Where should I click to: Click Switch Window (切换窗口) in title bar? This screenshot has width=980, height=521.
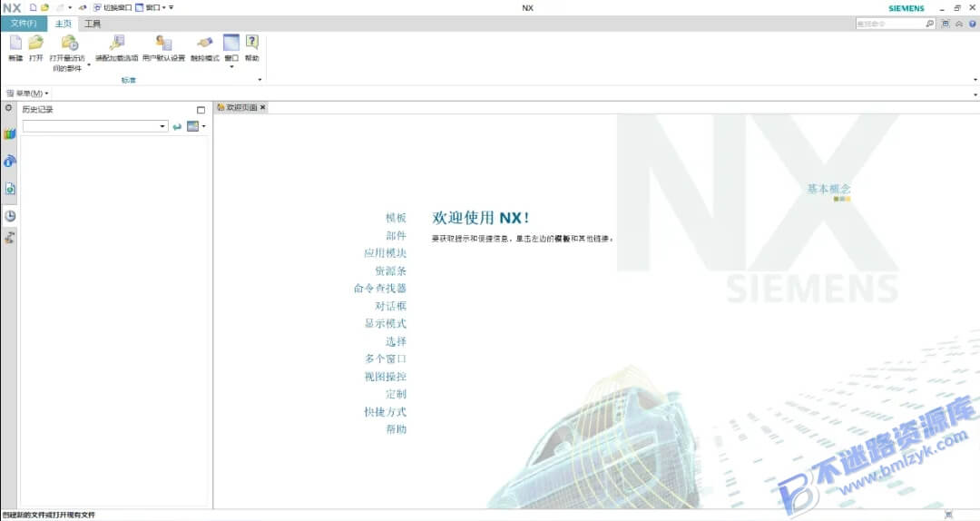113,7
